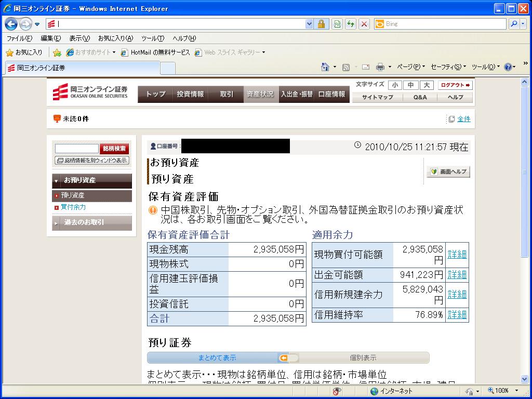The image size is (532, 399).
Task: Open the zoom level 100% dropdown
Action: pyautogui.click(x=516, y=391)
